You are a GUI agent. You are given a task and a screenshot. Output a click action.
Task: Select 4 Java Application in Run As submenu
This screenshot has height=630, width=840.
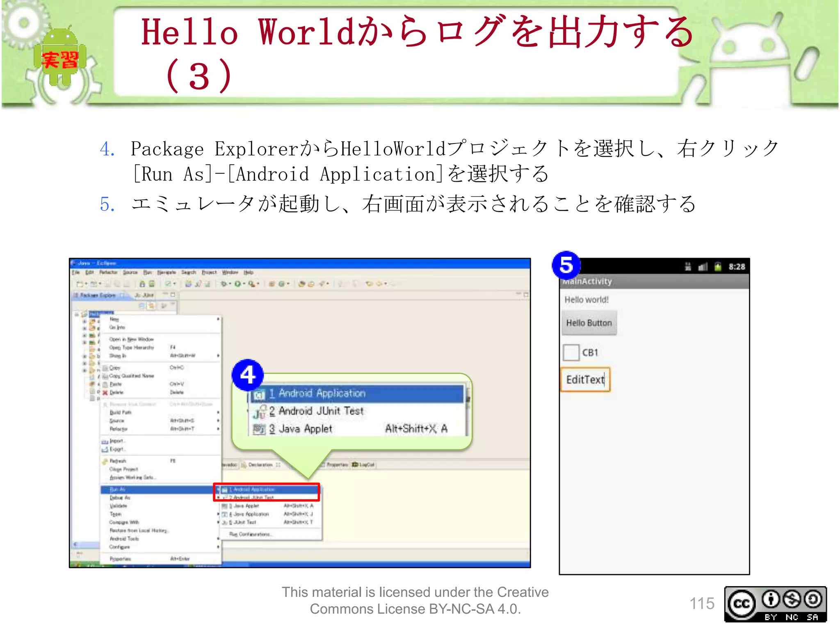click(x=270, y=514)
